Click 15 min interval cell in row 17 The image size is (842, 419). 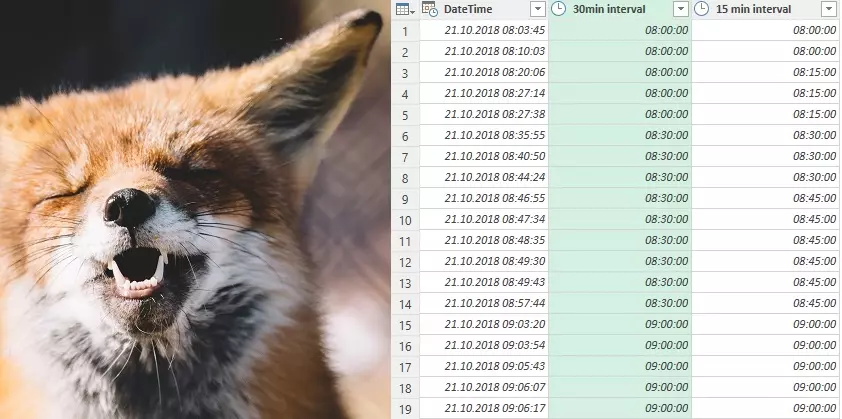coord(766,366)
